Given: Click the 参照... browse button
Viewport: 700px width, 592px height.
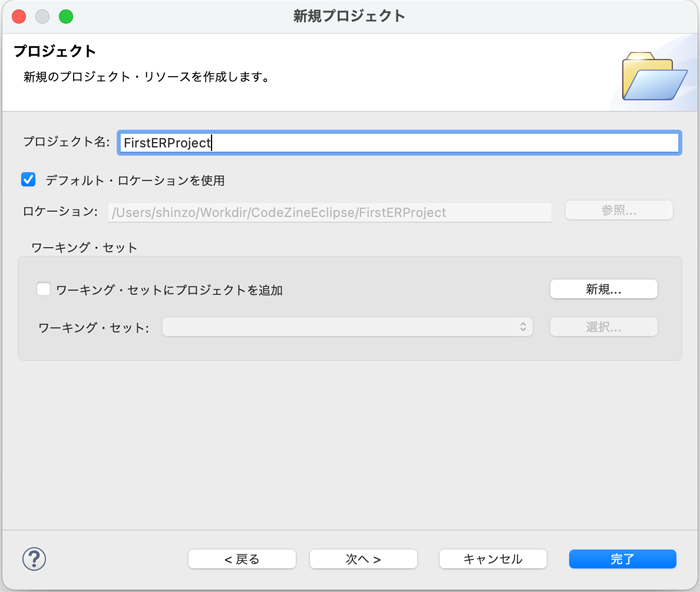Looking at the screenshot, I should (619, 210).
